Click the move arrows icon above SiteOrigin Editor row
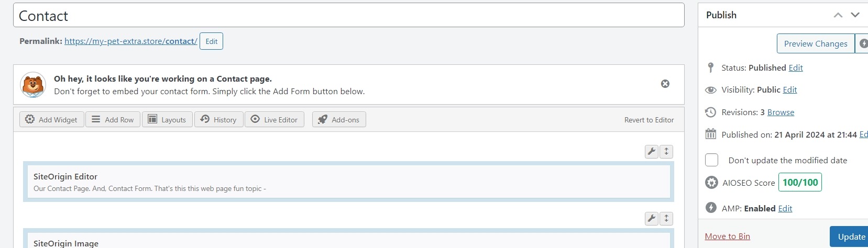 pyautogui.click(x=666, y=152)
